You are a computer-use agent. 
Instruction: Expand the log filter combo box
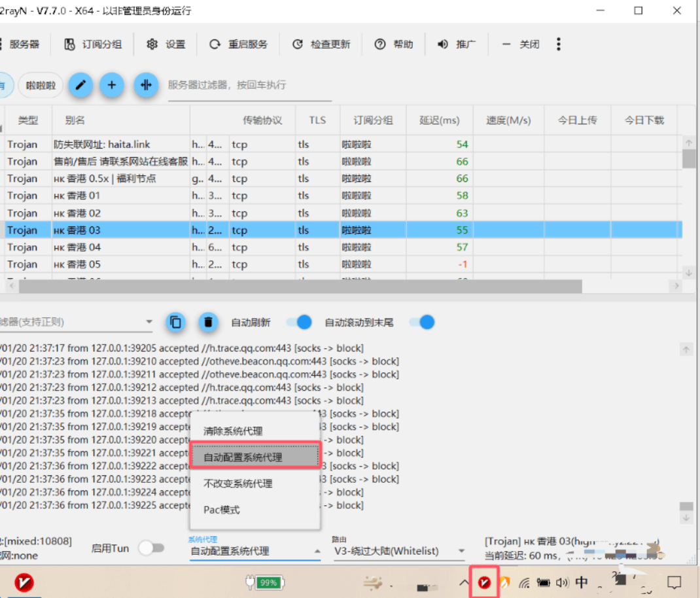point(149,322)
